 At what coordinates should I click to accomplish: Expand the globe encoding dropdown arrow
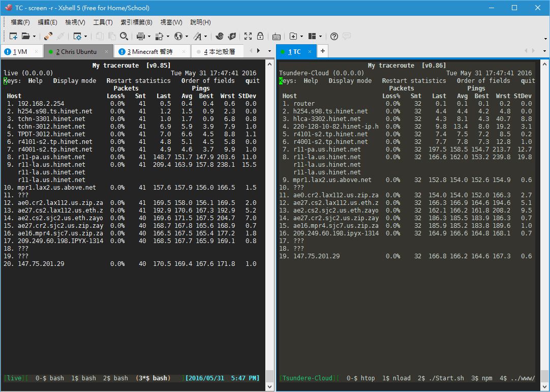(187, 37)
